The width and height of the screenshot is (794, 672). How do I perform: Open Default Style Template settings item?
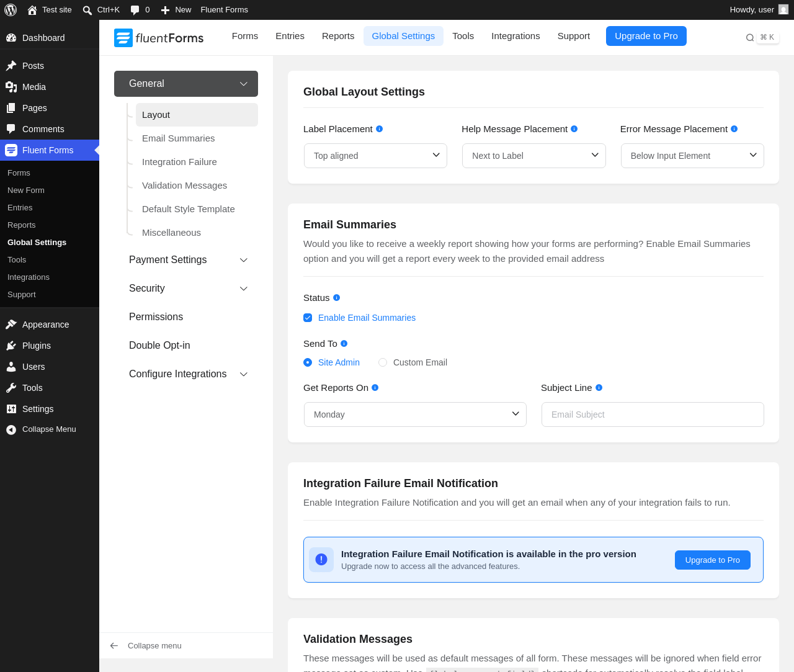[x=197, y=209]
